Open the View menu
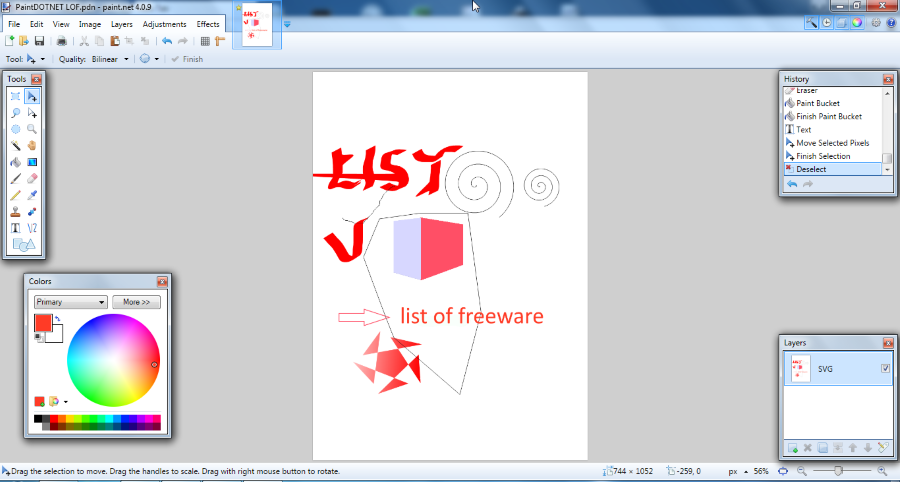Viewport: 900px width, 482px height. pos(61,24)
